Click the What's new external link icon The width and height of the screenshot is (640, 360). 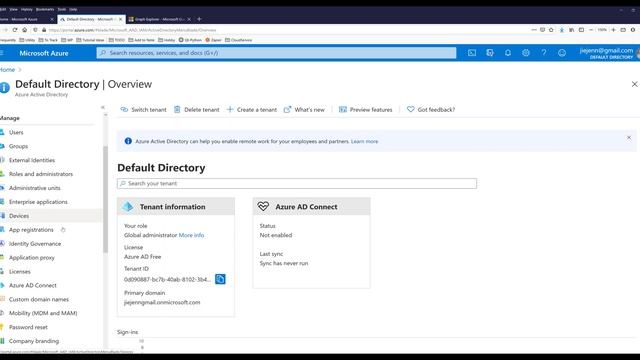(287, 109)
